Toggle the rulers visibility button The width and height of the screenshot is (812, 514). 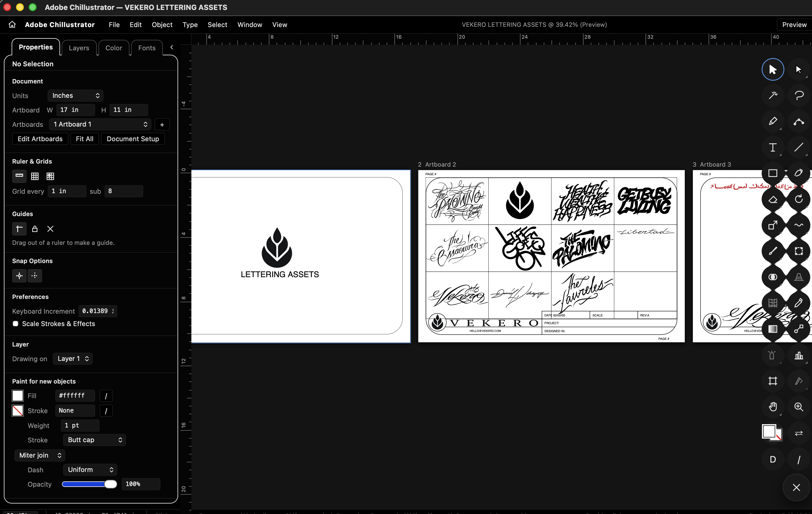coord(19,176)
